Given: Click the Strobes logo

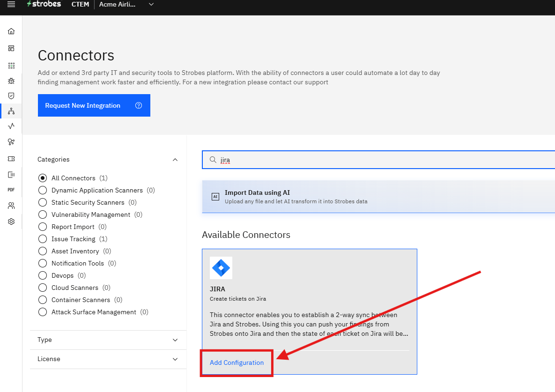Looking at the screenshot, I should 44,4.
